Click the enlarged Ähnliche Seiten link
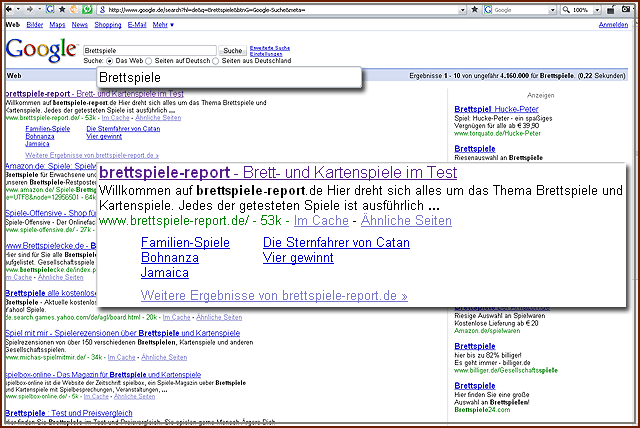Viewport: 640px width, 428px height. [406, 220]
